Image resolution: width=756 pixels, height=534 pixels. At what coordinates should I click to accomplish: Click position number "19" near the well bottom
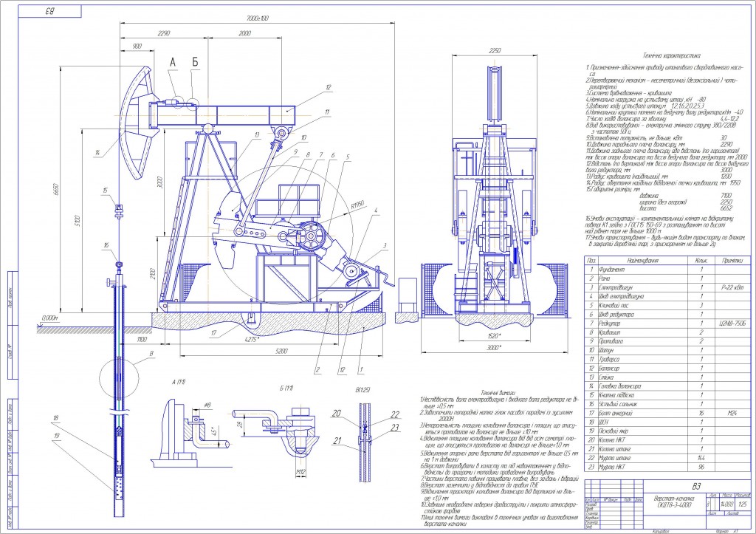(x=57, y=436)
